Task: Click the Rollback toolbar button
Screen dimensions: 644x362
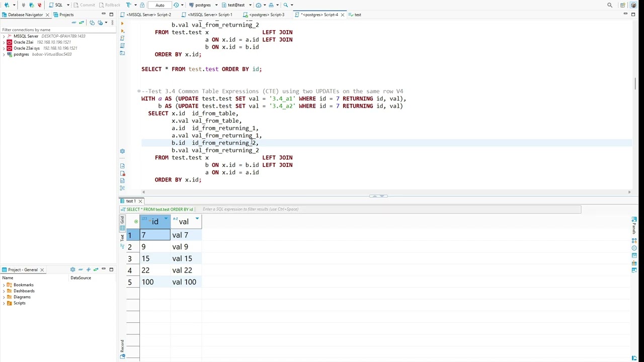Action: point(109,5)
